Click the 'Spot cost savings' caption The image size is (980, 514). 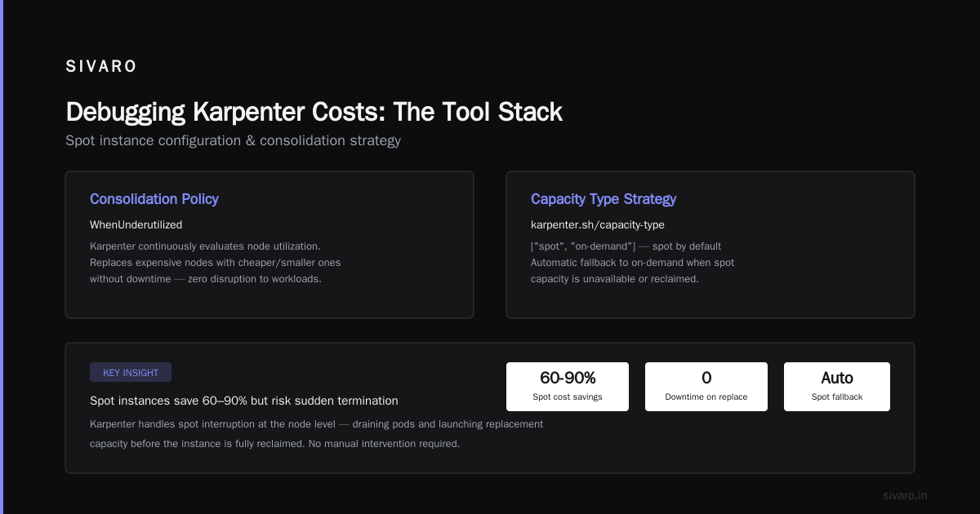click(x=568, y=397)
